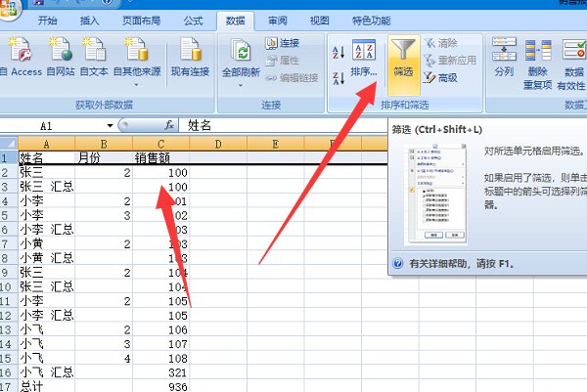Click the filter preview thumbnail in tooltip

coord(437,195)
